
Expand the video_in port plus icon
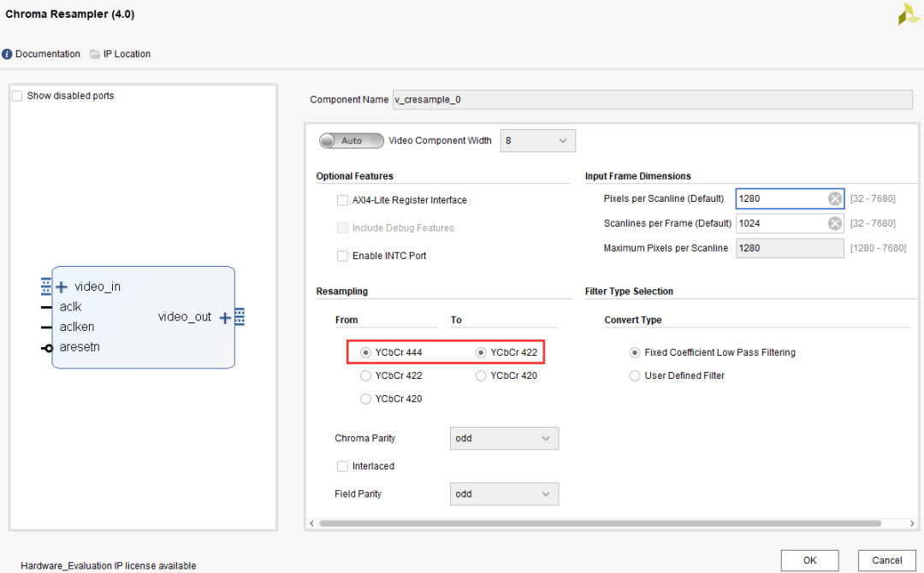[62, 286]
